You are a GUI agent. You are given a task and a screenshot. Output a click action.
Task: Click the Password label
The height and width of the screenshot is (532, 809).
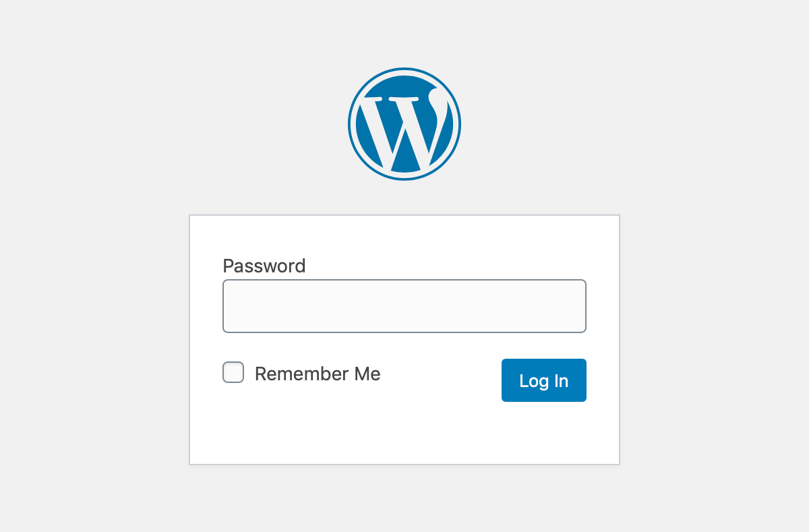[264, 266]
